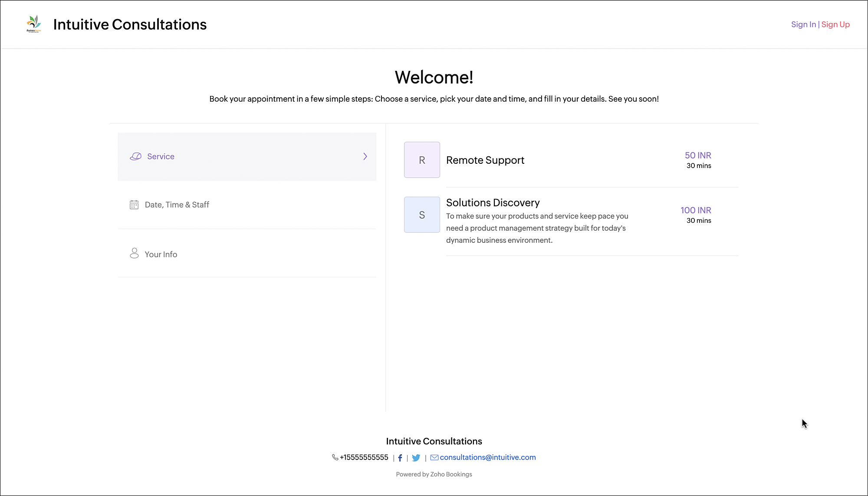Screen dimensions: 868x496
Task: Click the S thumbnail for Solutions Discovery
Action: click(x=422, y=215)
